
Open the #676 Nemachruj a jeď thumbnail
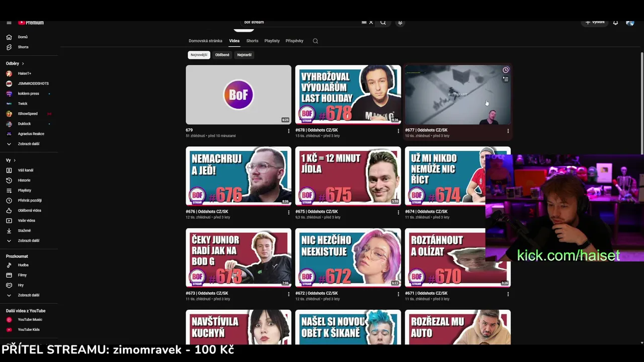pos(238,176)
